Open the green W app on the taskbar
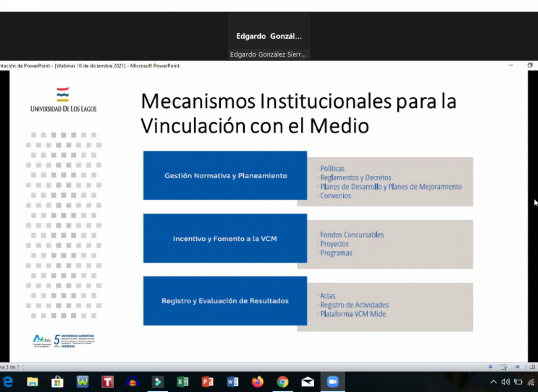The width and height of the screenshot is (538, 392). pos(82,382)
